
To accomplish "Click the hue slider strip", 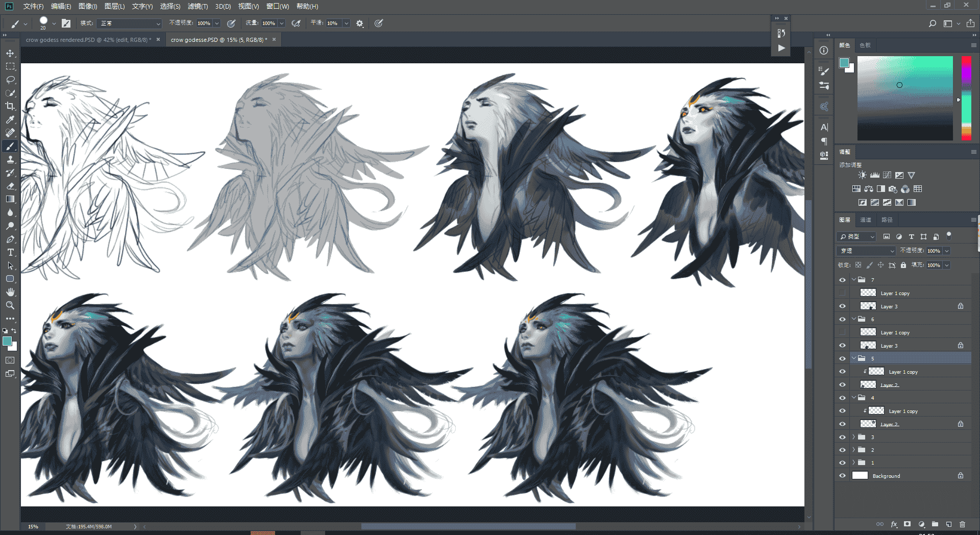I will point(966,98).
